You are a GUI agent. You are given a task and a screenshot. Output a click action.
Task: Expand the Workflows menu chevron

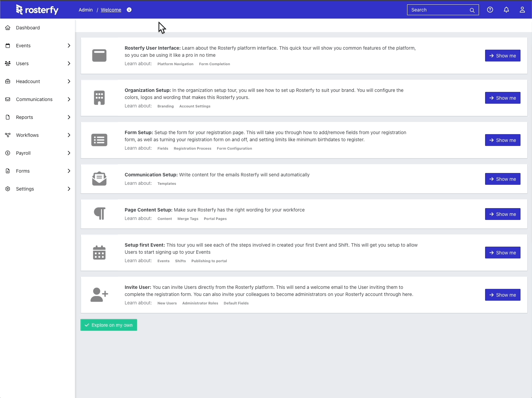[69, 135]
